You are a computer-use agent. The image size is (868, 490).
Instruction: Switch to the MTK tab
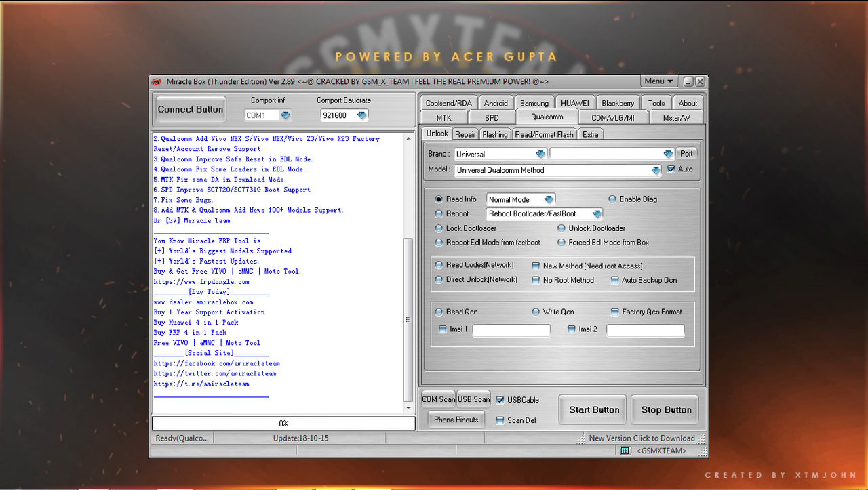click(x=443, y=118)
